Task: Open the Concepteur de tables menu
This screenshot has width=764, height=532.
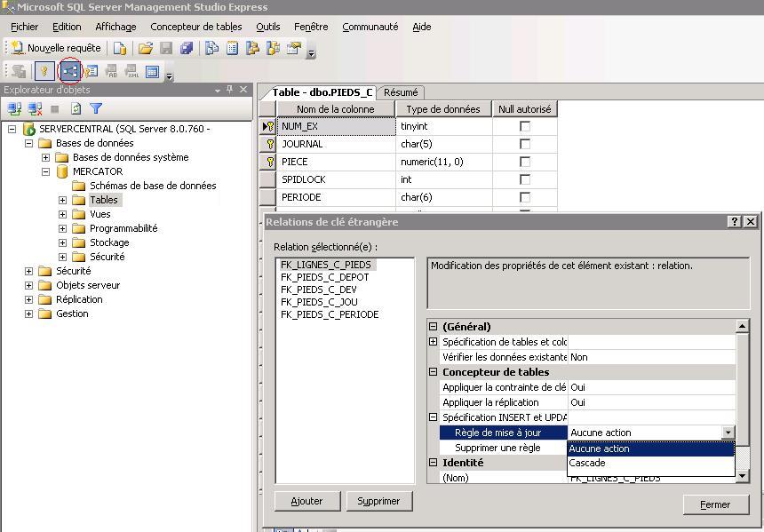Action: [195, 27]
